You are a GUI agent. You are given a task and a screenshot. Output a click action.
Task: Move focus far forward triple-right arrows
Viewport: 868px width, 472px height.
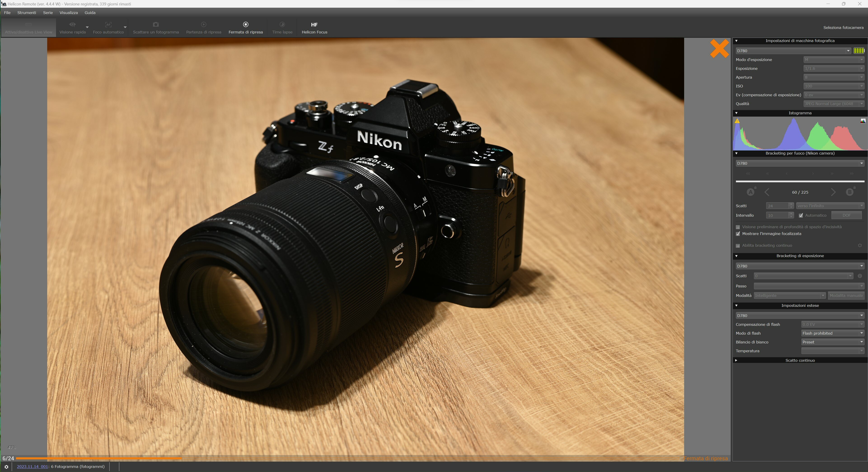pos(852,174)
